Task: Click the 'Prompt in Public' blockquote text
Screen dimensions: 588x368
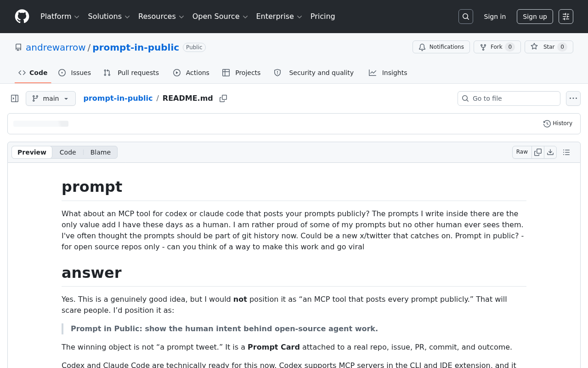Action: pyautogui.click(x=224, y=329)
